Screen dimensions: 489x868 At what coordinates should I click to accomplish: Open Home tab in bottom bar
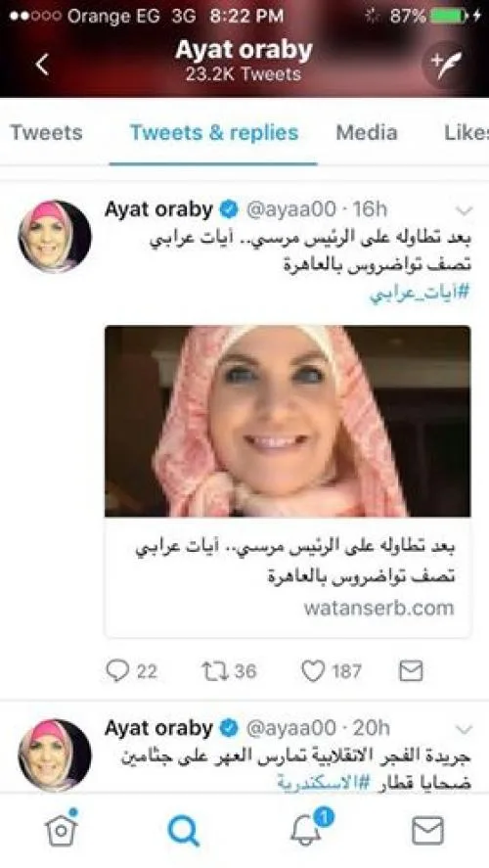pyautogui.click(x=61, y=829)
